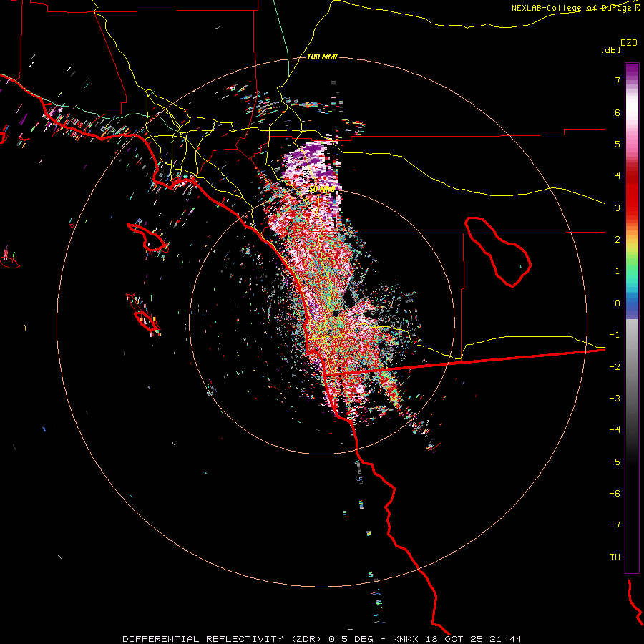Select the -6 dB tick label

point(615,494)
